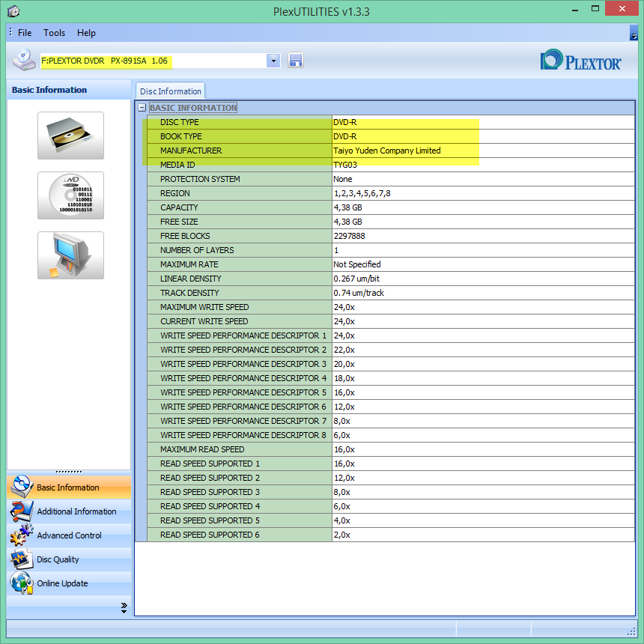Open Advanced Control section
This screenshot has height=644, width=644.
(x=69, y=535)
